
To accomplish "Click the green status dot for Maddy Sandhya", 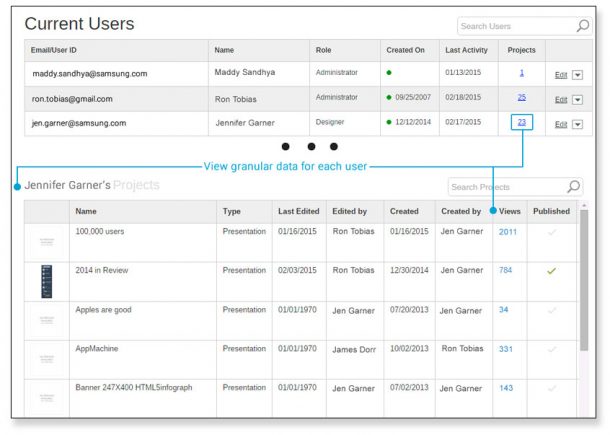I will (389, 73).
